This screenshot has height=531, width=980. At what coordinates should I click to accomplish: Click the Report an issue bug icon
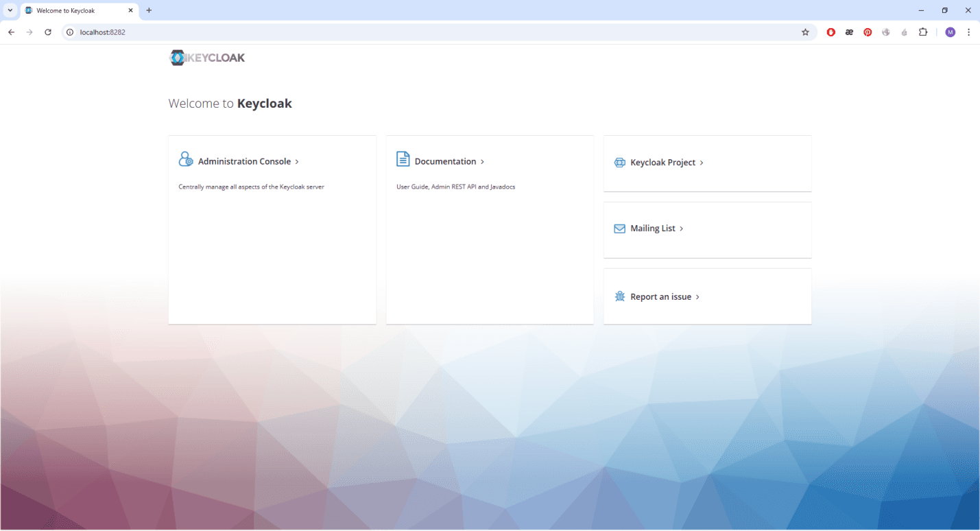(619, 297)
